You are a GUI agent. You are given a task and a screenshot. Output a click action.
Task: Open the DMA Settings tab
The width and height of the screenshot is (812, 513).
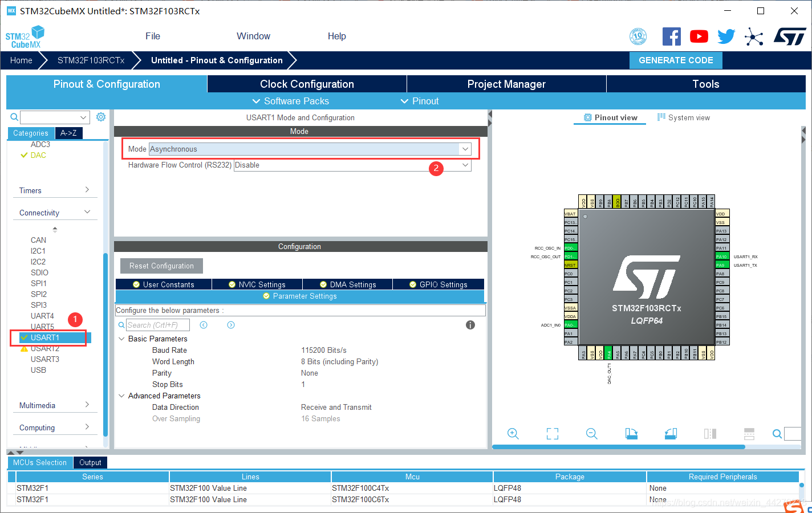(347, 284)
